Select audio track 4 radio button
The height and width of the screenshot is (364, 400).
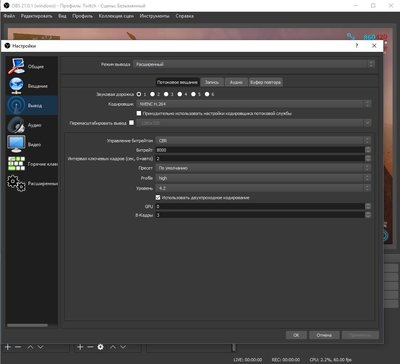pos(180,94)
